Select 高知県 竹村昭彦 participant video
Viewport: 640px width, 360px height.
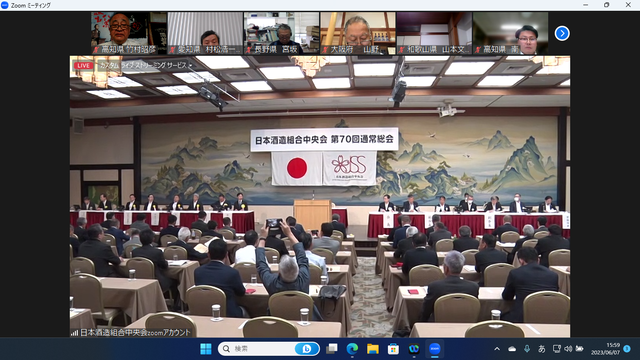(x=129, y=33)
